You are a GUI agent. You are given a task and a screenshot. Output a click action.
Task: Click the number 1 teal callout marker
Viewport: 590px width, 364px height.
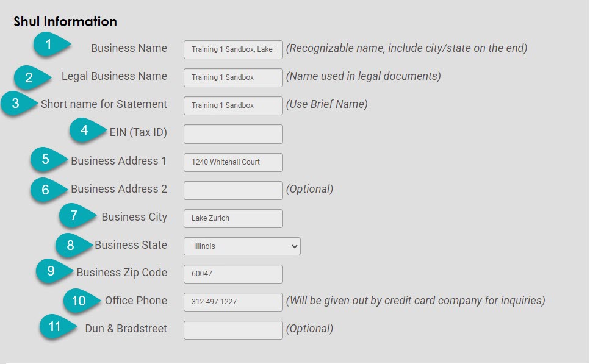(x=50, y=45)
